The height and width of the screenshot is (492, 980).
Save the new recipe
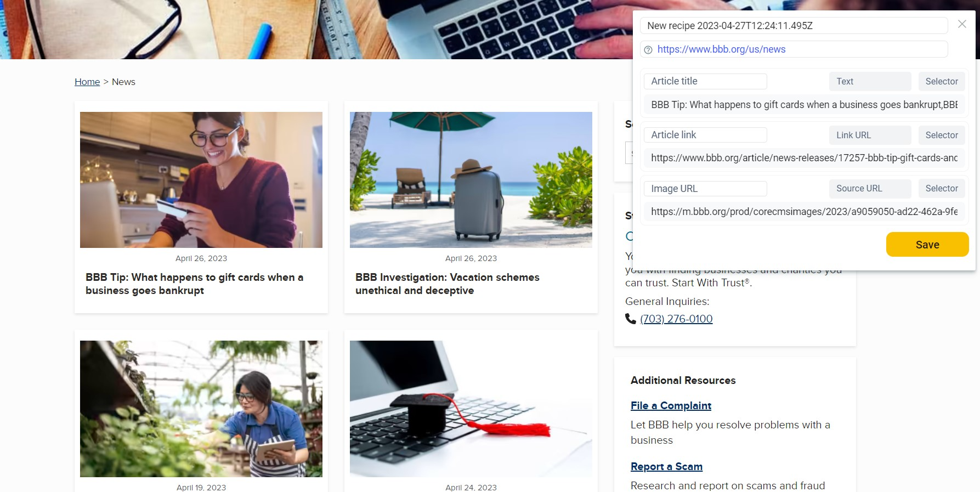[927, 245]
